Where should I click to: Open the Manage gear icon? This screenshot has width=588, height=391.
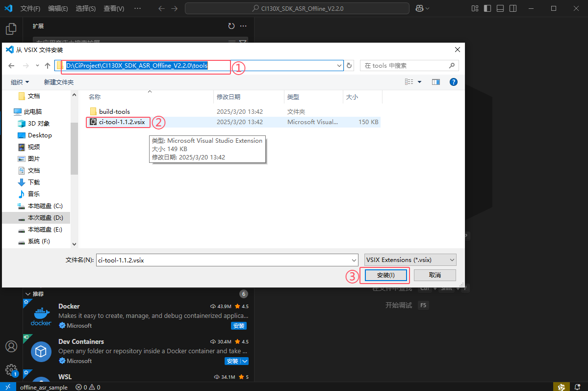click(x=11, y=370)
